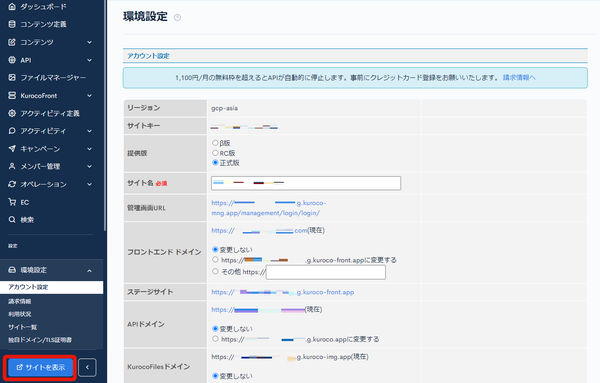Select 変更しない for フロントエンド ドメイン
Screen dimensions: 600x383
[x=215, y=249]
